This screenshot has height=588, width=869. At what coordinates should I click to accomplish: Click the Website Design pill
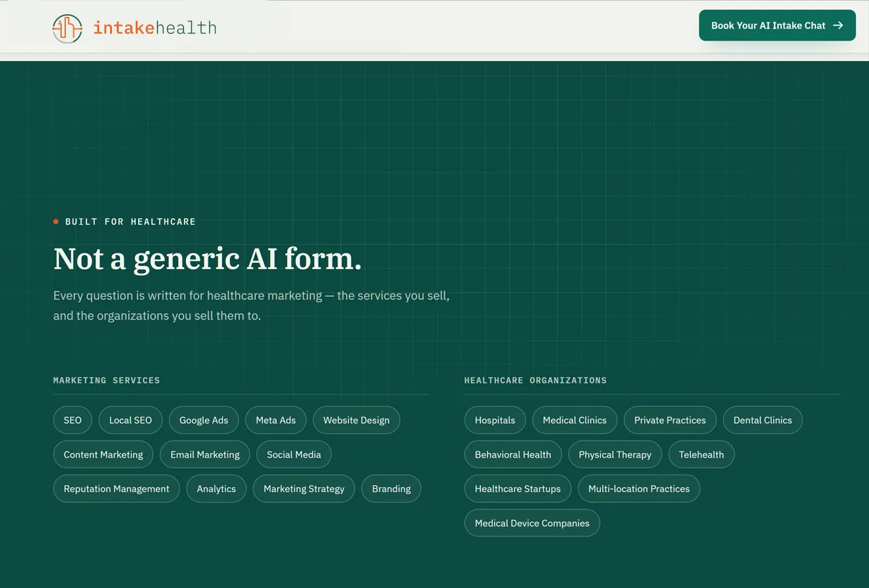click(x=356, y=420)
